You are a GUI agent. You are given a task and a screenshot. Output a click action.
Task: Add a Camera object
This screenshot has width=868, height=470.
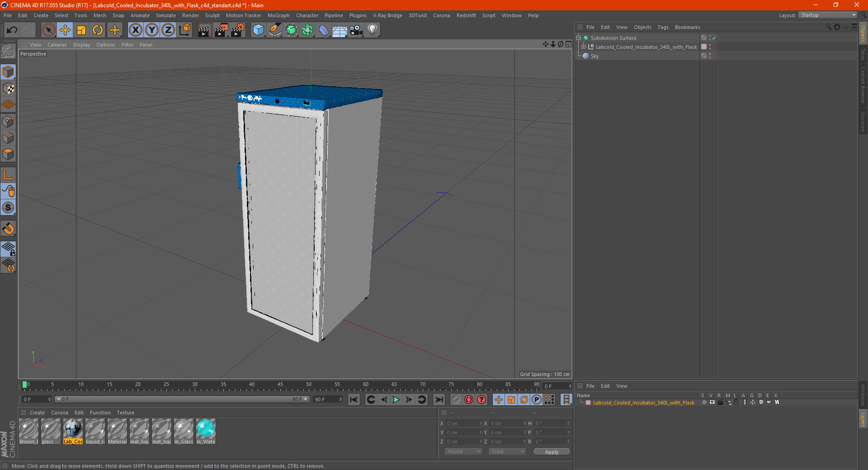point(356,30)
